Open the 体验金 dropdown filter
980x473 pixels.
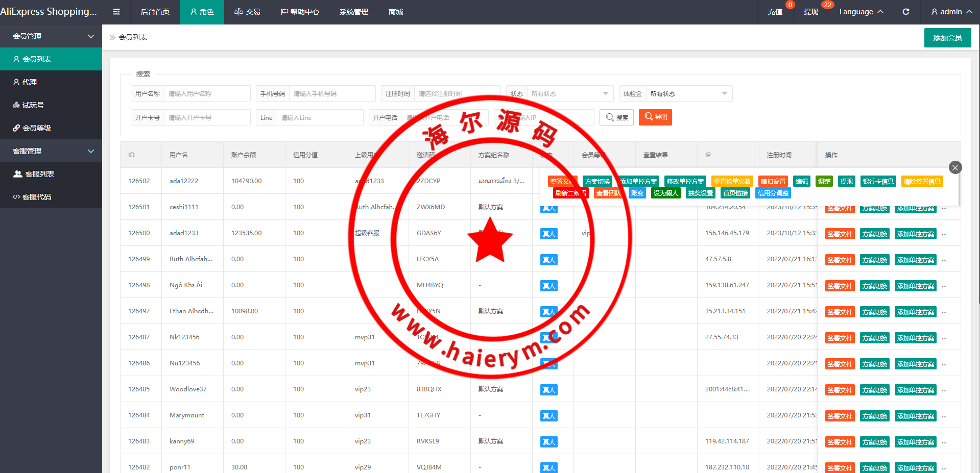688,94
